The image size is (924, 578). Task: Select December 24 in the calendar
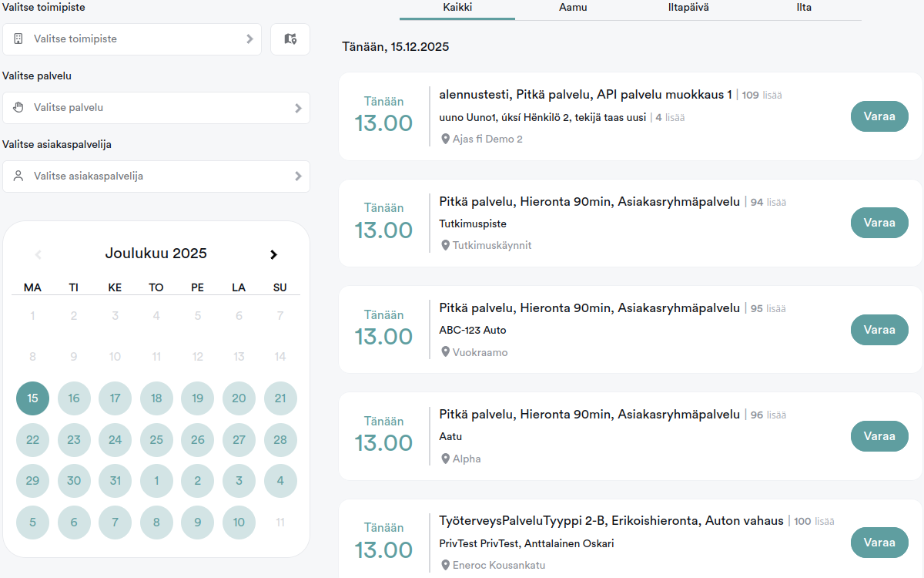point(115,440)
